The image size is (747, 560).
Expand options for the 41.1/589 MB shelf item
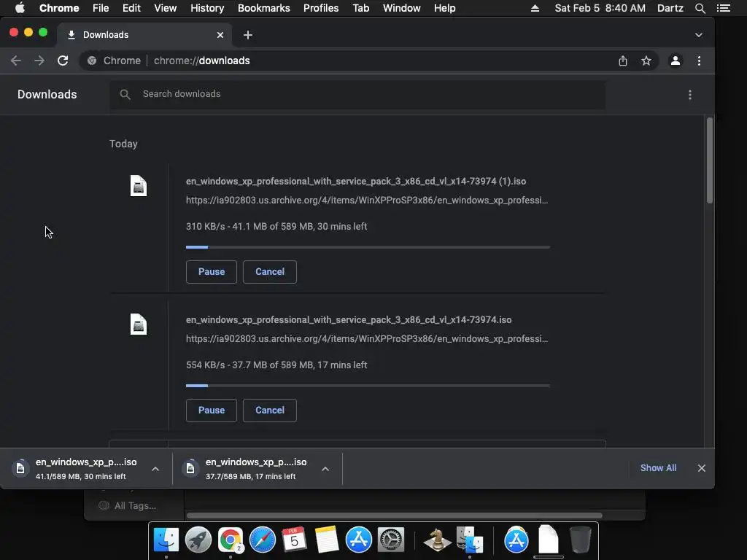click(x=155, y=469)
